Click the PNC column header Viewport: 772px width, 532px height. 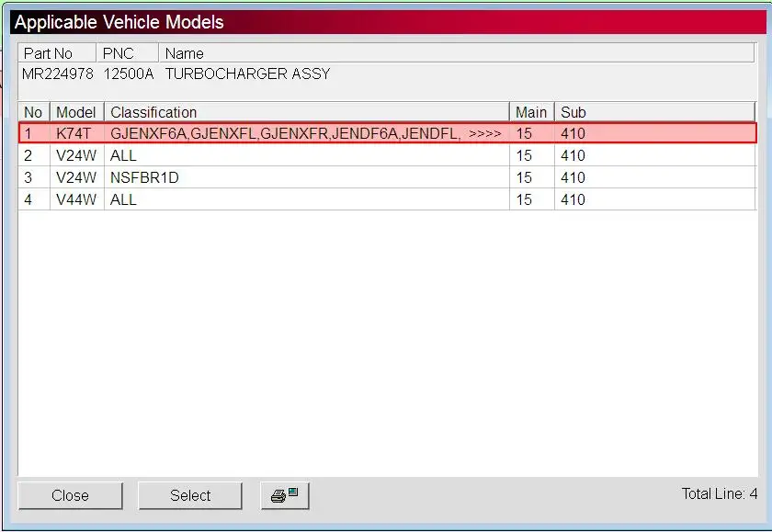[128, 53]
